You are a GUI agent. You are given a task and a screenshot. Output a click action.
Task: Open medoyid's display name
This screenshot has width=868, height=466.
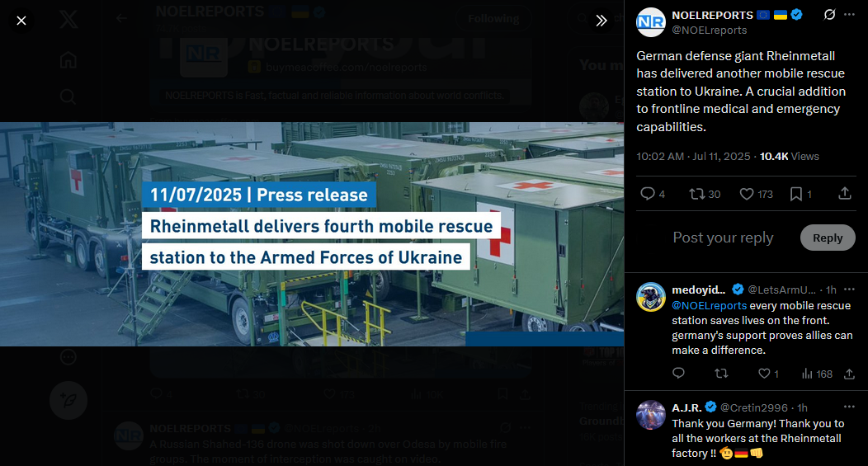tap(698, 289)
